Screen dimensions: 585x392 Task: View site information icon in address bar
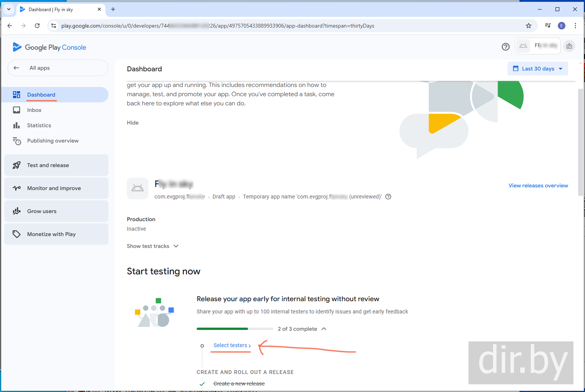[54, 26]
